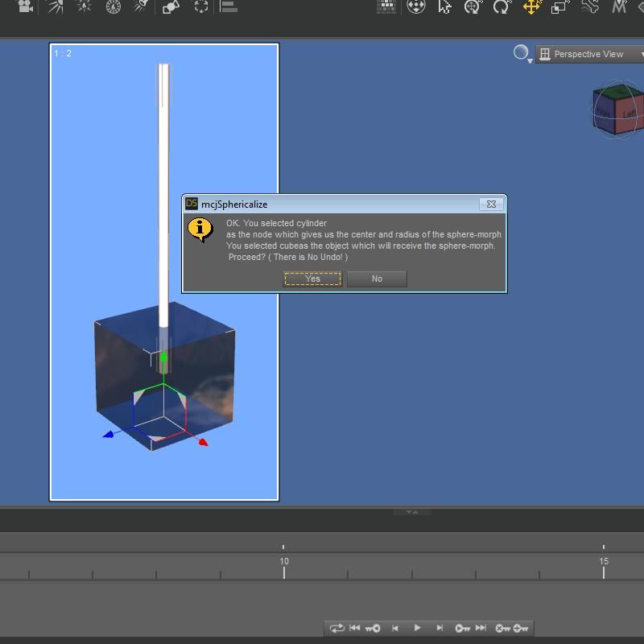The width and height of the screenshot is (644, 644).
Task: Activate the ActivePose tool
Action: (x=473, y=6)
